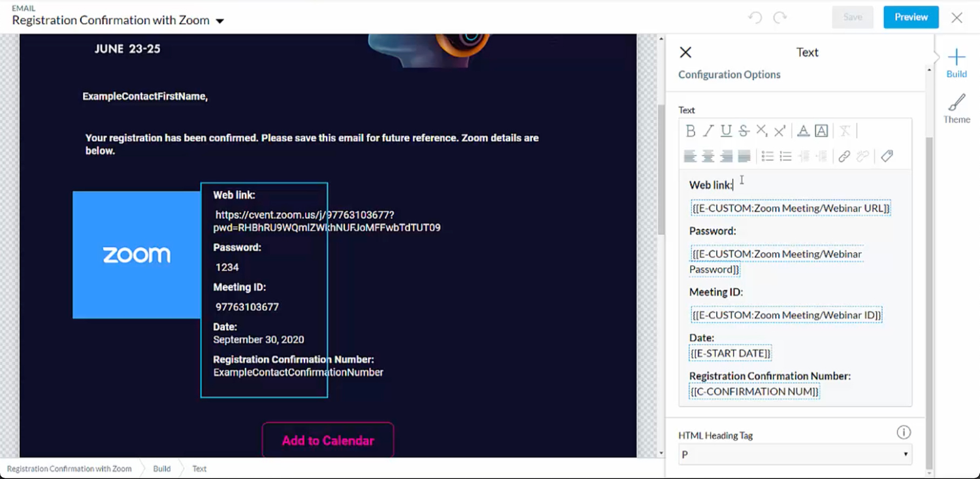
Task: Expand the email name dropdown arrow
Action: tap(220, 21)
